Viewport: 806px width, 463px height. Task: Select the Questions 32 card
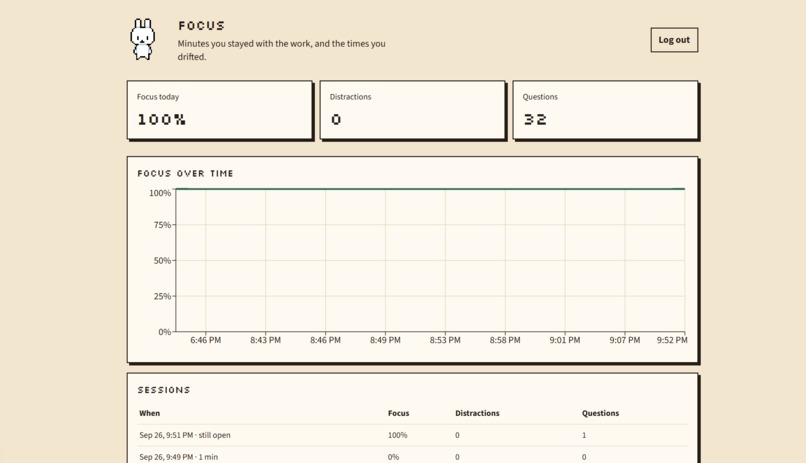[605, 109]
